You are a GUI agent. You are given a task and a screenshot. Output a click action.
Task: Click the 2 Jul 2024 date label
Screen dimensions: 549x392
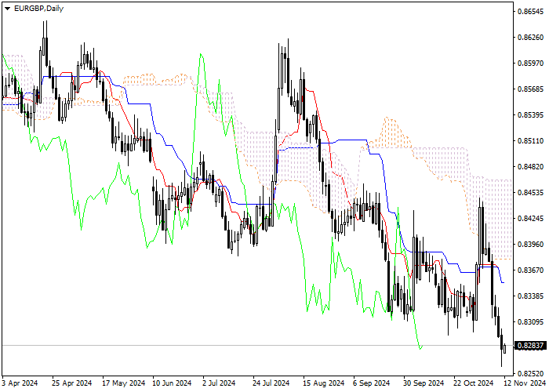pos(220,383)
